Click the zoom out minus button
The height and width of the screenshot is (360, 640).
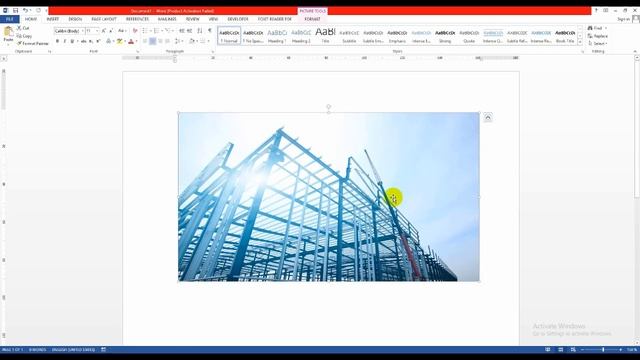tap(583, 350)
